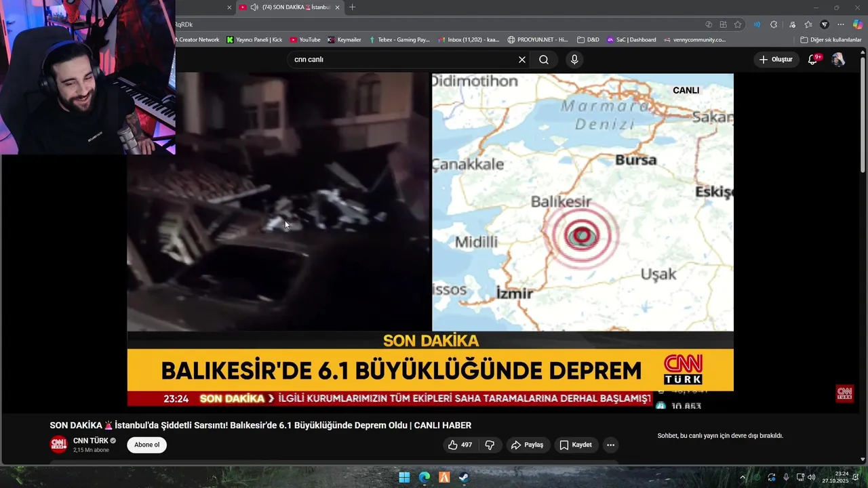
Task: Click the 2,15 Mn abone subscriber count
Action: click(91, 450)
